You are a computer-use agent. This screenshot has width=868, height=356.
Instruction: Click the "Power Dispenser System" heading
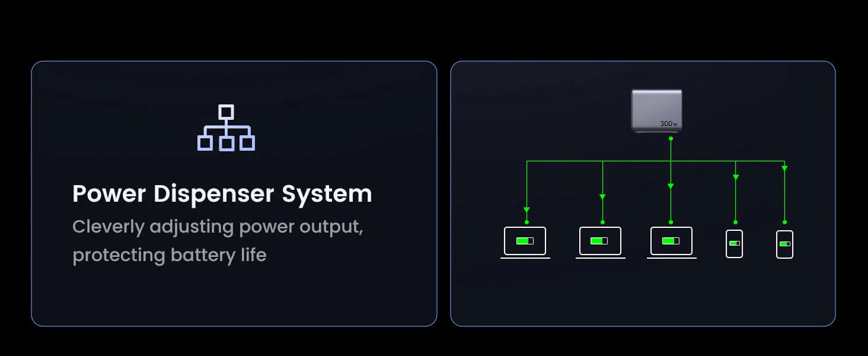click(x=222, y=194)
